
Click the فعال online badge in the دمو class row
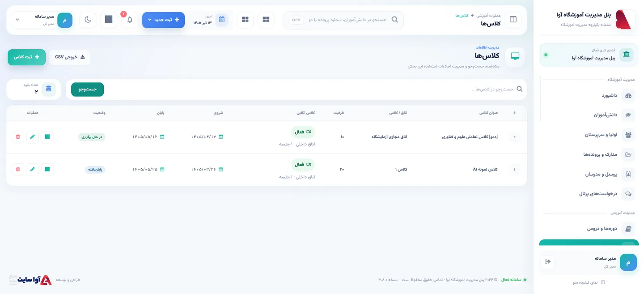pyautogui.click(x=303, y=132)
